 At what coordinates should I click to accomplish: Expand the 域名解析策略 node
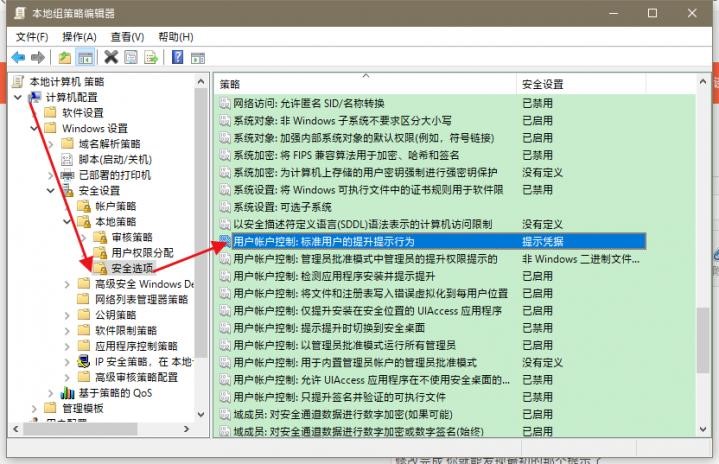click(x=50, y=144)
